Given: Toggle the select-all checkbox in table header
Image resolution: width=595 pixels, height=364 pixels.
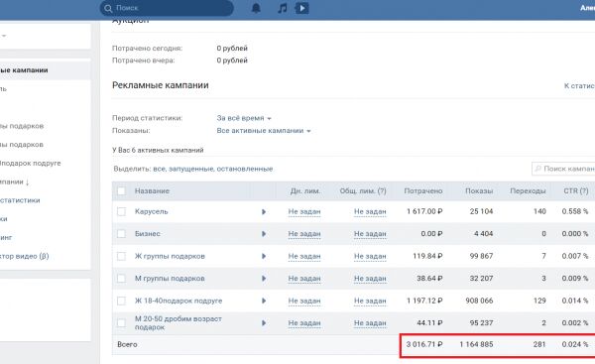Looking at the screenshot, I should [x=121, y=190].
